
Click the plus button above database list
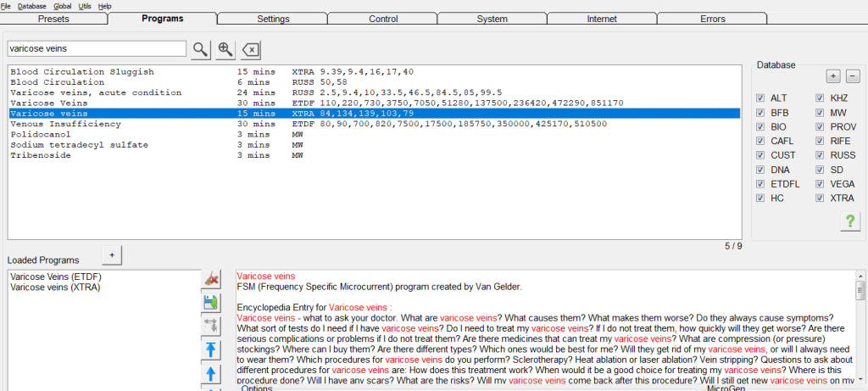click(834, 75)
